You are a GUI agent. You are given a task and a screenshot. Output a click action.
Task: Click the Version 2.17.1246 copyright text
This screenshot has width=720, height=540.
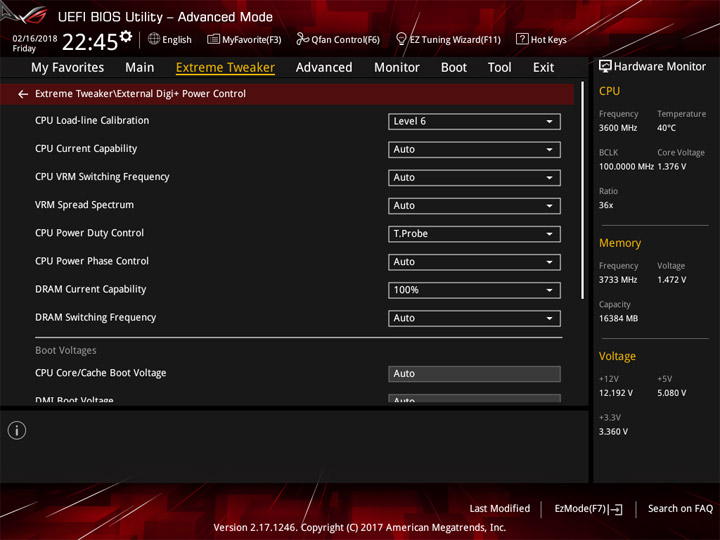click(x=360, y=528)
